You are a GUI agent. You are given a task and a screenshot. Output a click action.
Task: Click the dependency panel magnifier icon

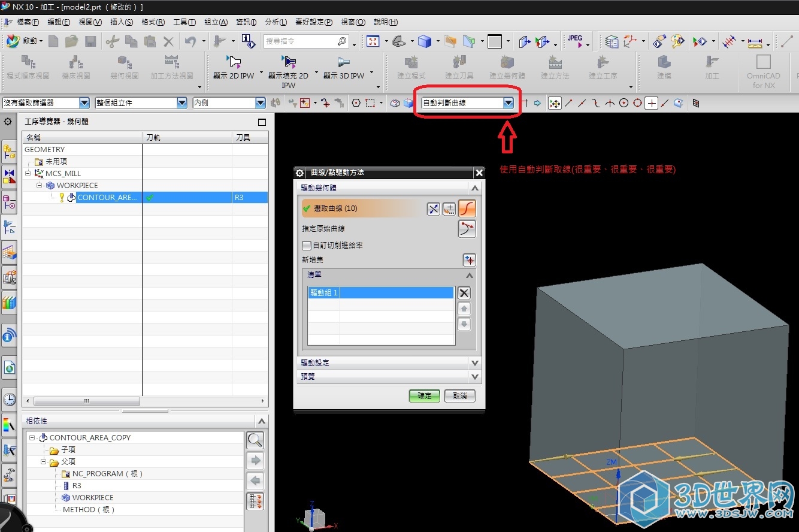point(255,440)
